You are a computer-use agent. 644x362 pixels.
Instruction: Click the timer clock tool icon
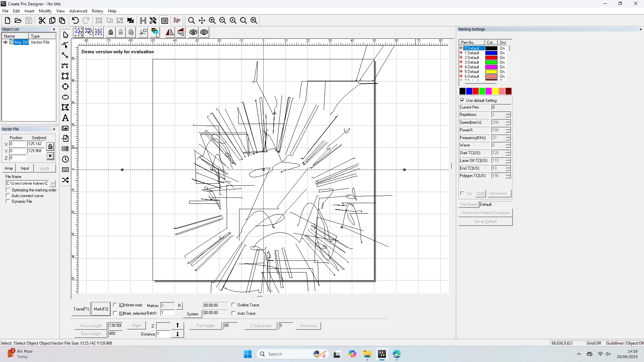65,159
